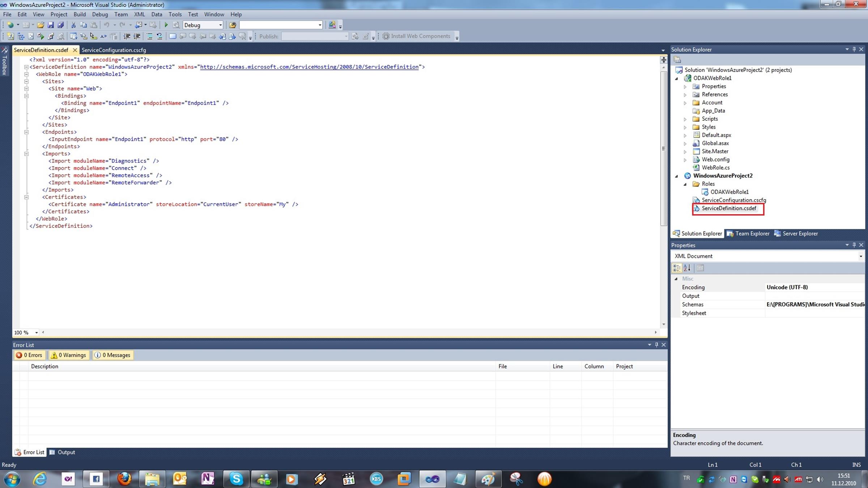Close the ServiceDefinition.csdef tab
The image size is (868, 488).
[75, 50]
